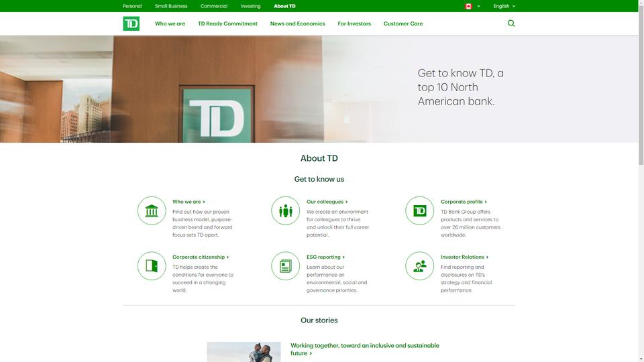
Task: Click the 'Get to know us' subheading
Action: (x=319, y=179)
